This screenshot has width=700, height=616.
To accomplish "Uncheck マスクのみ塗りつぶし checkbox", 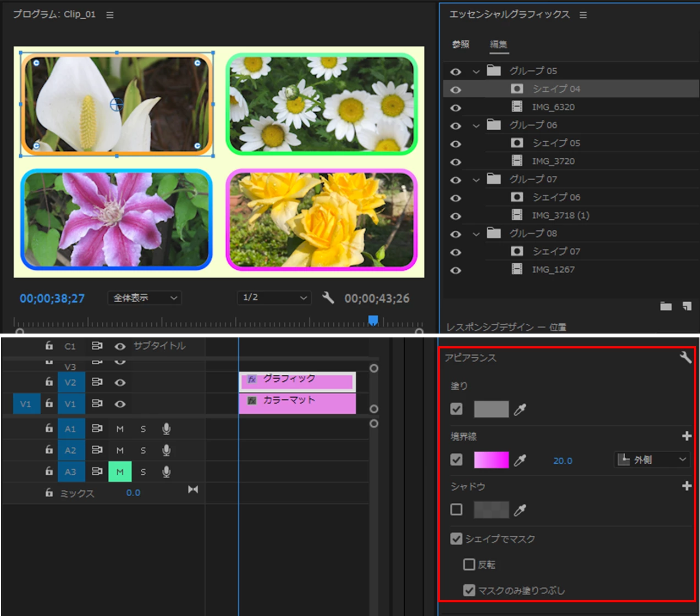I will (469, 590).
